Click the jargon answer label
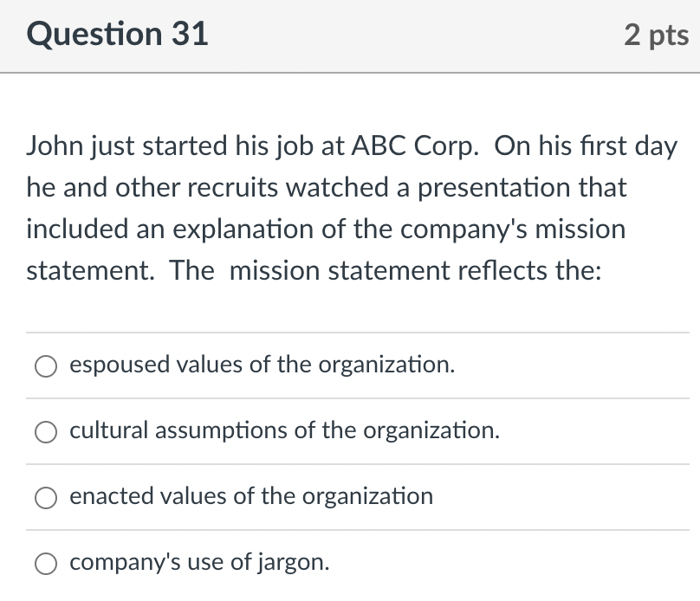The height and width of the screenshot is (601, 700). point(201,562)
